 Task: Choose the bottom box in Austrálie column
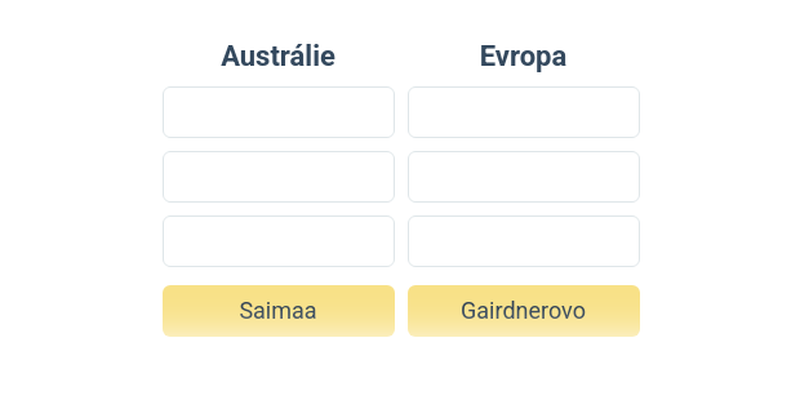[x=278, y=241]
